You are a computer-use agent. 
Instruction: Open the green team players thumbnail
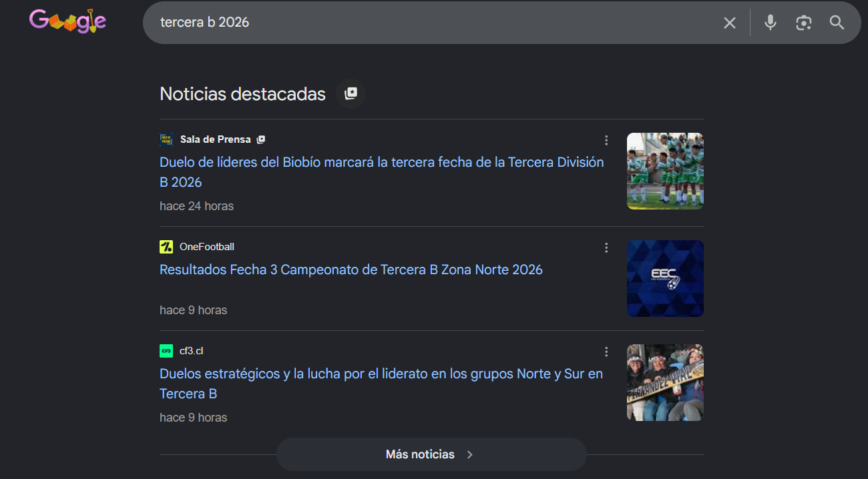pyautogui.click(x=665, y=171)
